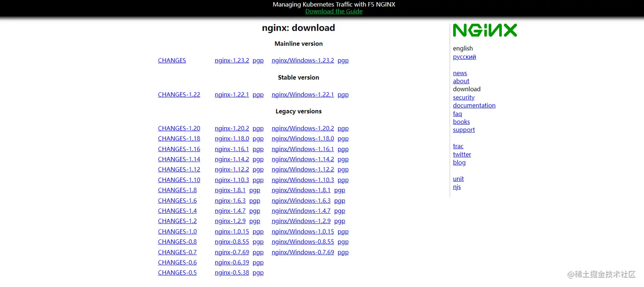
Task: Open the njs project link
Action: [457, 187]
